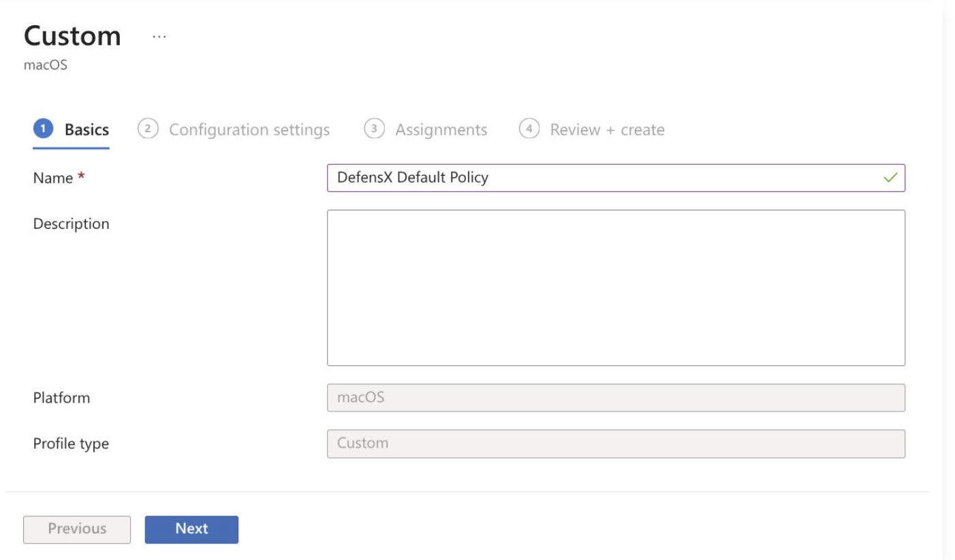Focus the Description text area
The width and height of the screenshot is (955, 560).
click(x=616, y=287)
